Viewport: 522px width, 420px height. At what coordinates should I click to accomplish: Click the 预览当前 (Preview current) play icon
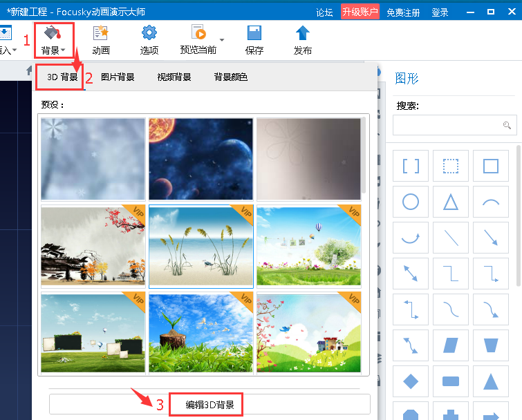[198, 39]
